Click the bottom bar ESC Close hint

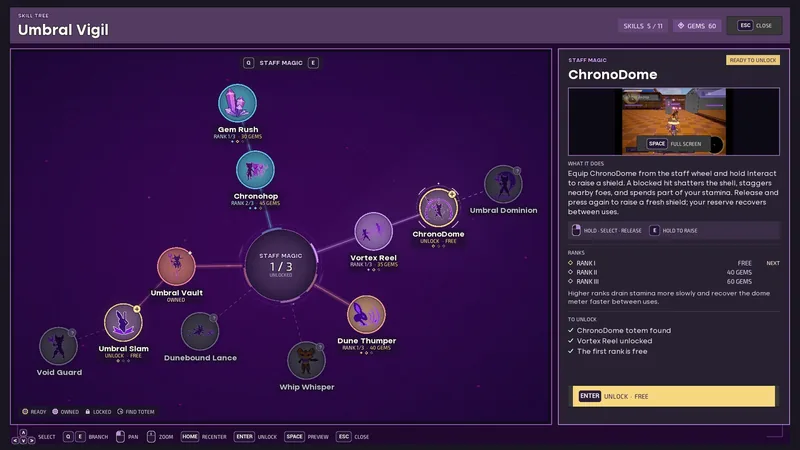coord(353,437)
